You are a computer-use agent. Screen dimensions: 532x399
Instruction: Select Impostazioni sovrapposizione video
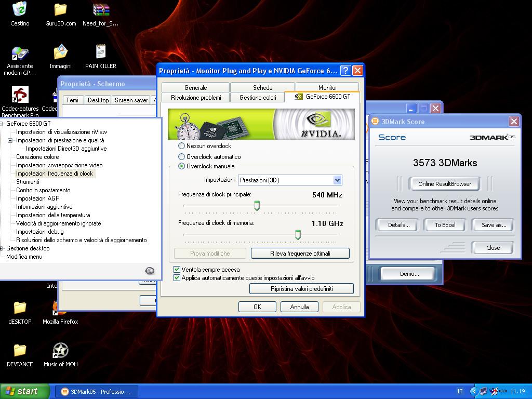[x=59, y=165]
